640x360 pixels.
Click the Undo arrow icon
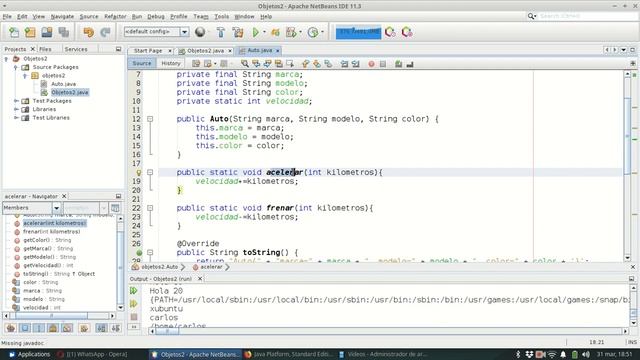(x=88, y=32)
